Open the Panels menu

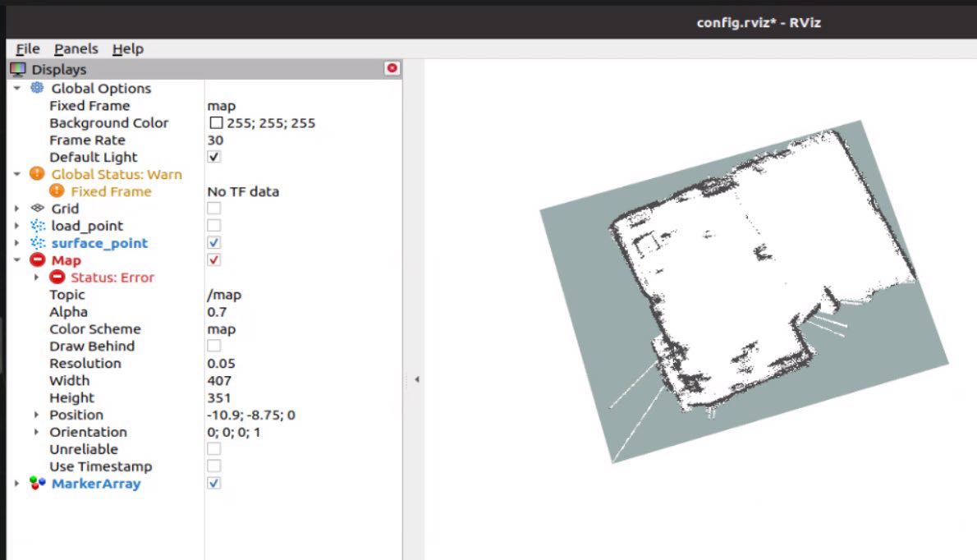76,48
